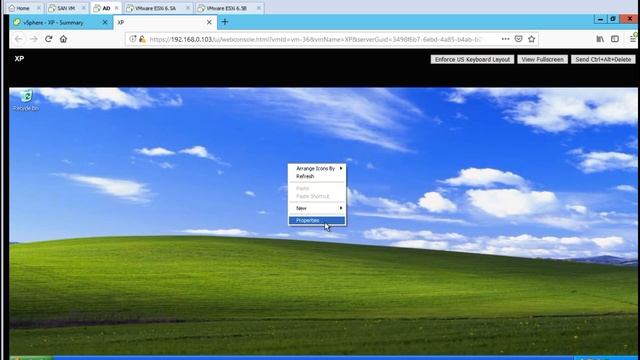Click the browser forward arrow
Screen dimensions: 640x360
(x=33, y=39)
